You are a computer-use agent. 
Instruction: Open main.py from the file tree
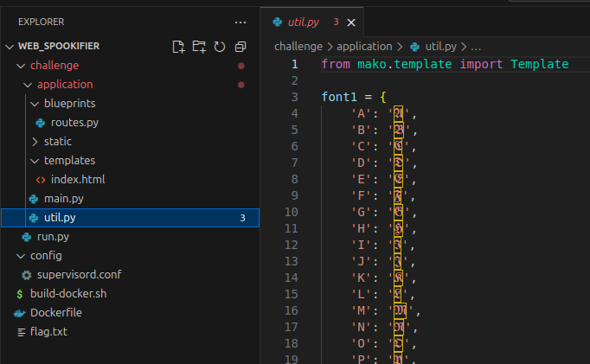point(64,199)
